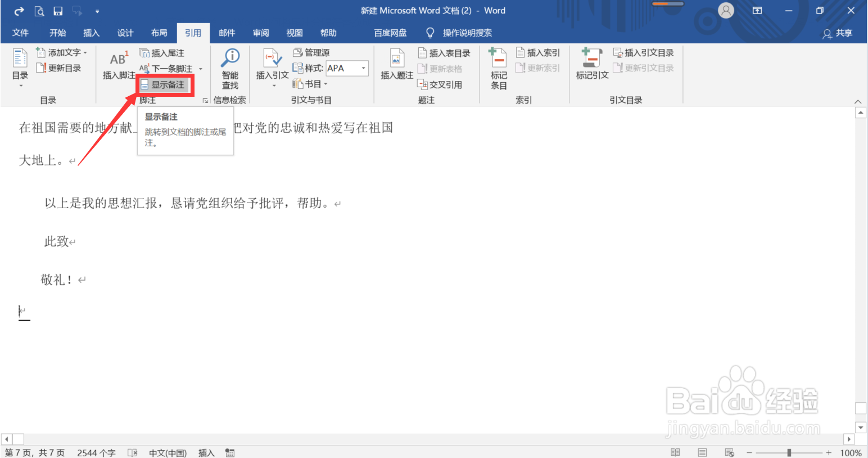The image size is (868, 458).
Task: Click page count 第7页，共7页 in status bar
Action: (34, 452)
